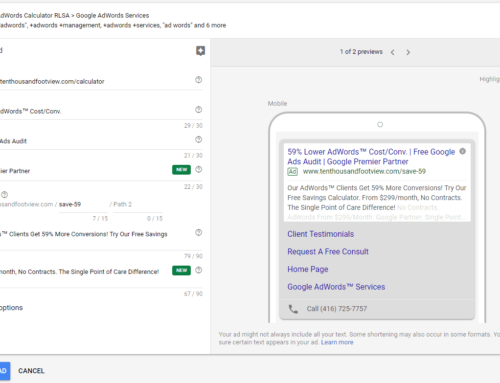Click the save-59 path field
This screenshot has height=383, width=500.
tap(83, 205)
